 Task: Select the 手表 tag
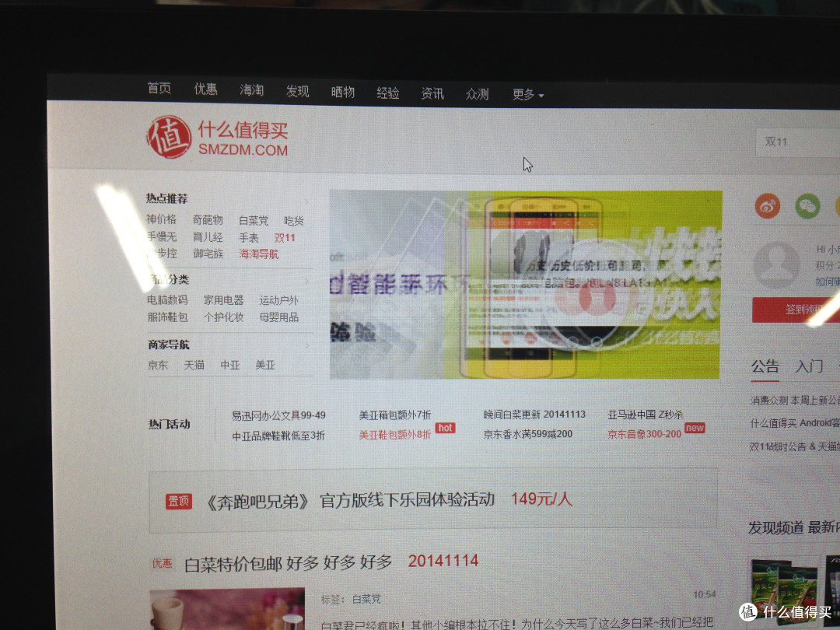pyautogui.click(x=249, y=238)
